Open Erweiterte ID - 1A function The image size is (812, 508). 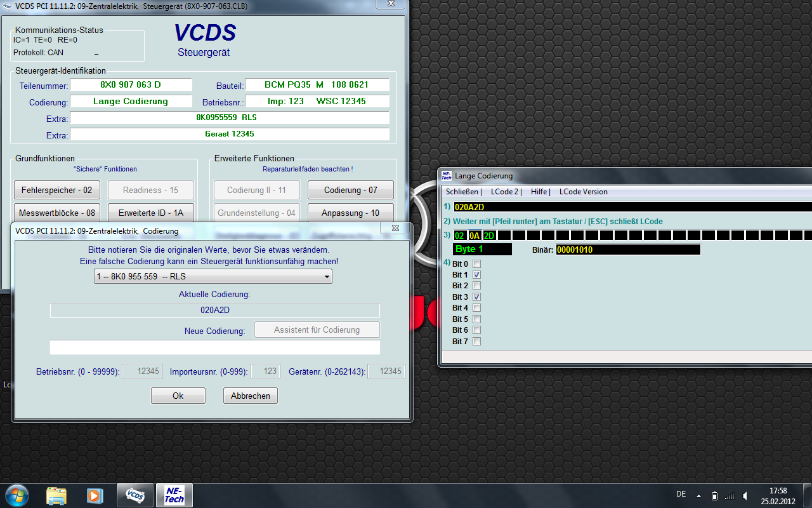click(150, 213)
